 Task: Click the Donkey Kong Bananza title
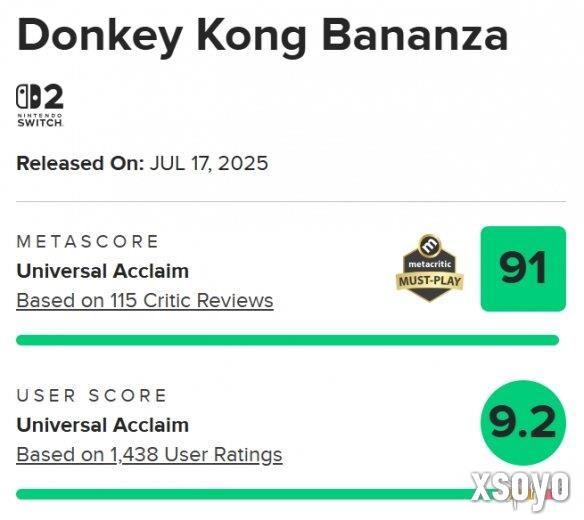point(263,35)
